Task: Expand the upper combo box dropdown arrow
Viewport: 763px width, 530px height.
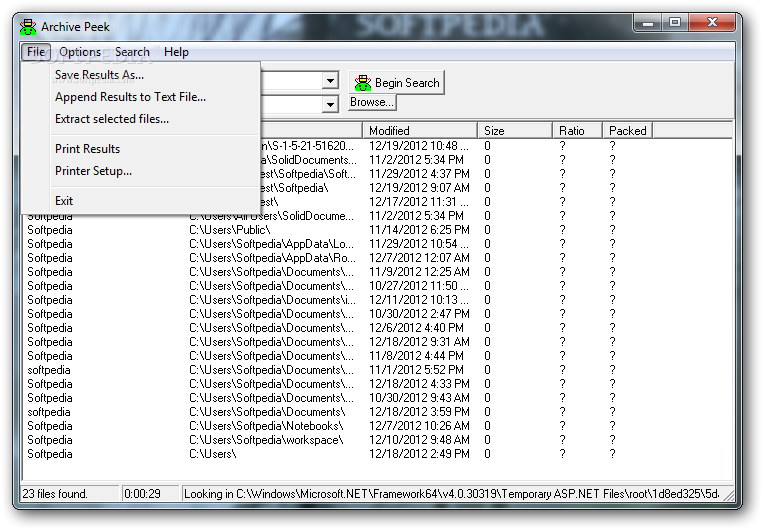Action: coord(330,80)
